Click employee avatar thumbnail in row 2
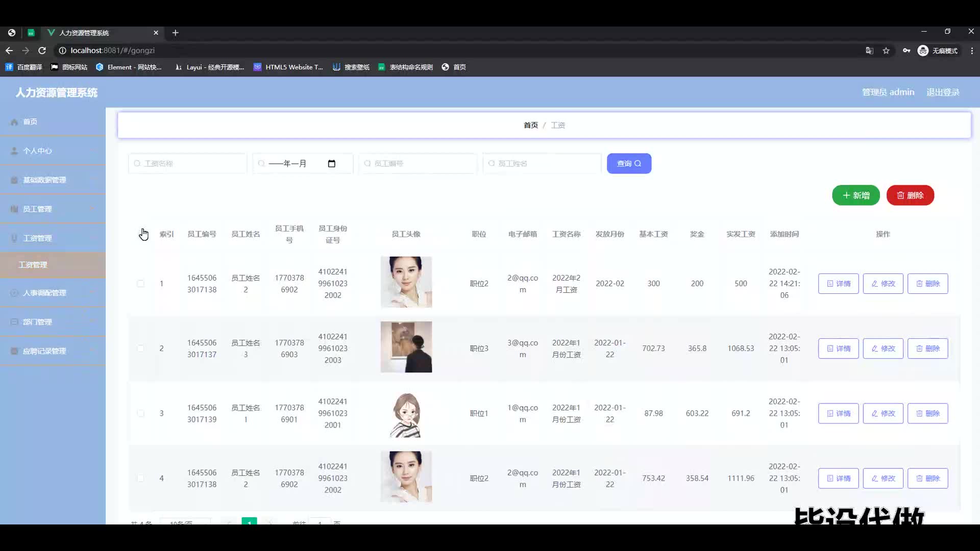The height and width of the screenshot is (551, 980). point(406,347)
